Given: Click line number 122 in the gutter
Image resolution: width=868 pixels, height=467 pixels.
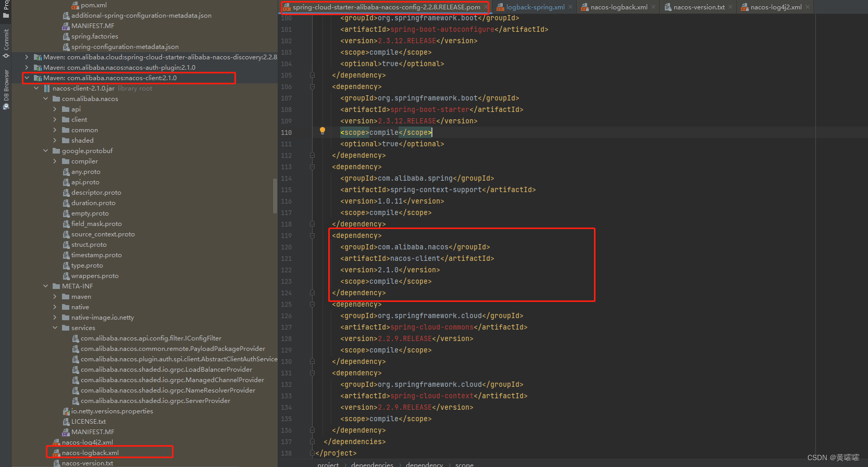Looking at the screenshot, I should tap(286, 270).
